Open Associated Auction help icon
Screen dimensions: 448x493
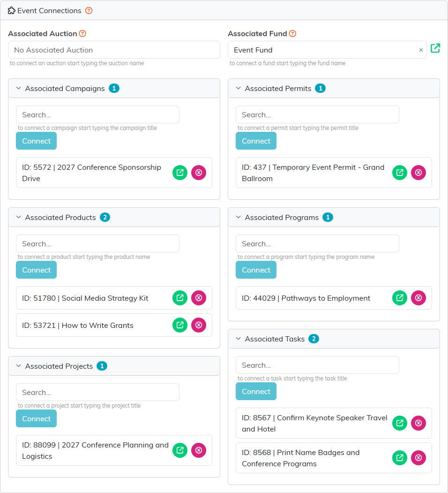coord(82,34)
